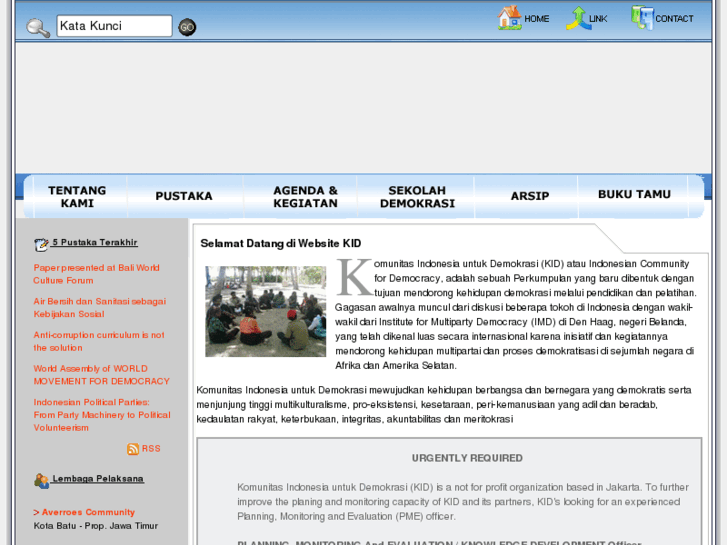This screenshot has height=545, width=727.
Task: Open the LINK text link
Action: (598, 19)
